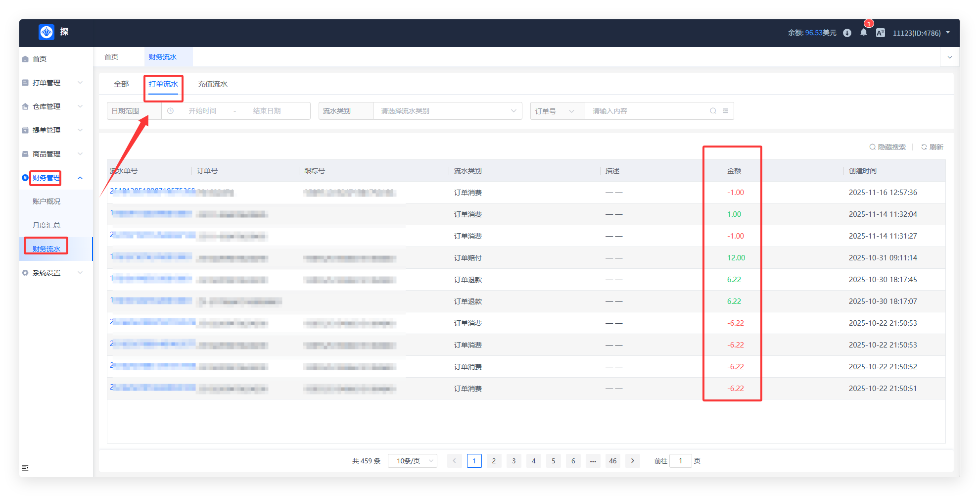Screen dimensions: 980x496
Task: Open 账户概况 in the sidebar
Action: (47, 201)
